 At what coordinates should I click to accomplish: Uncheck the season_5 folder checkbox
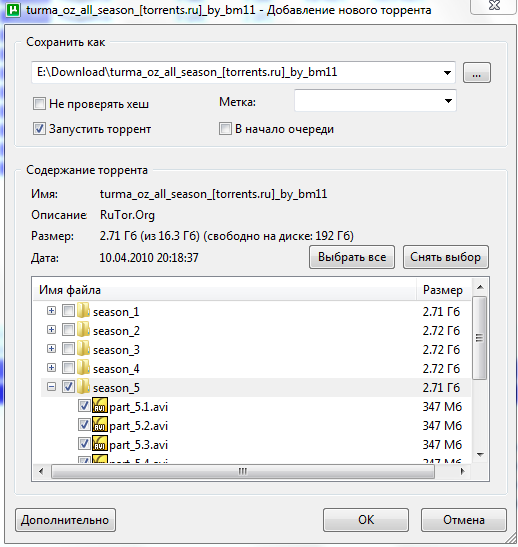pos(68,387)
